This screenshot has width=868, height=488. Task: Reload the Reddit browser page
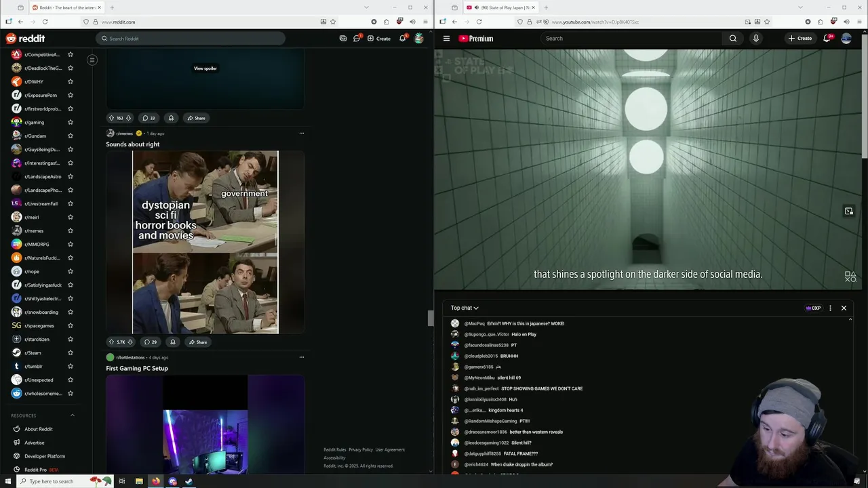(45, 22)
